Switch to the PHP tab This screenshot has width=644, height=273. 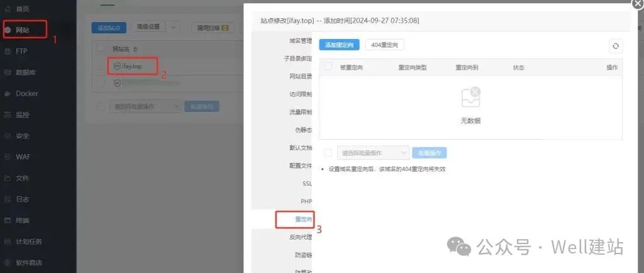tap(306, 201)
